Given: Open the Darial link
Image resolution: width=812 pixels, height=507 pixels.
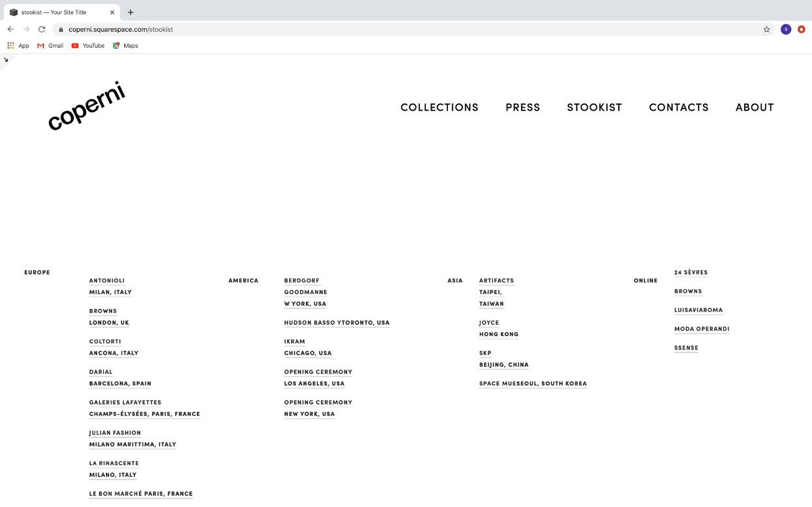Looking at the screenshot, I should tap(101, 373).
